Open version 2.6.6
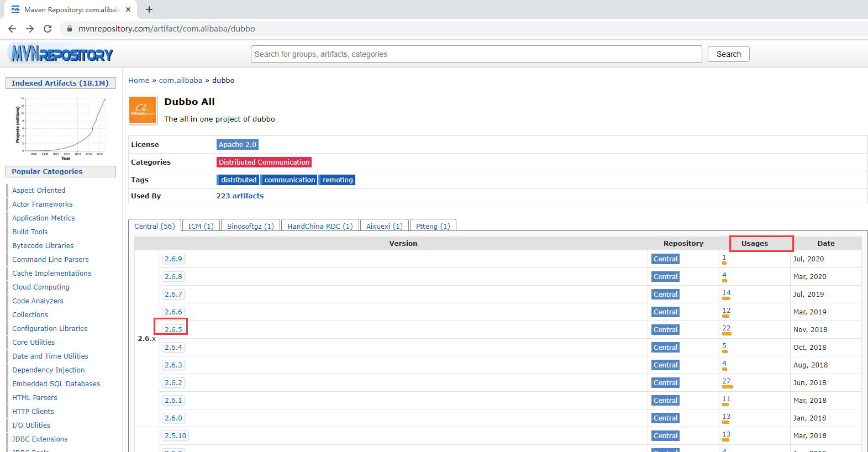 173,312
